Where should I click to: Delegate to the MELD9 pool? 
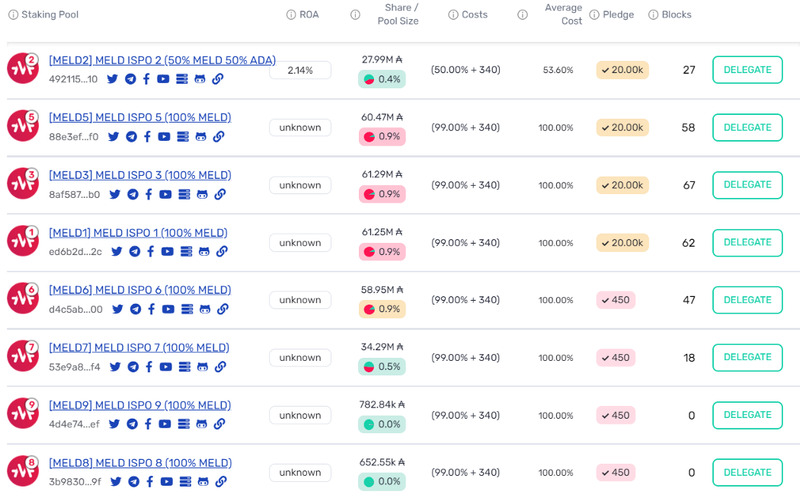[x=747, y=415]
